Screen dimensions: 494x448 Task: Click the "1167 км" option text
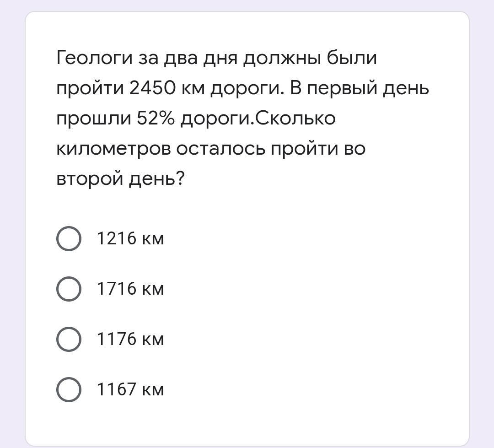130,389
